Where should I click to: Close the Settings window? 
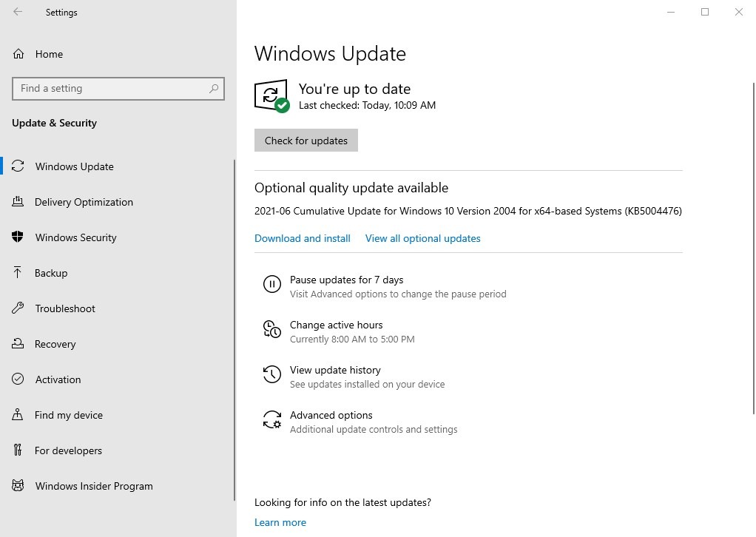pos(739,12)
